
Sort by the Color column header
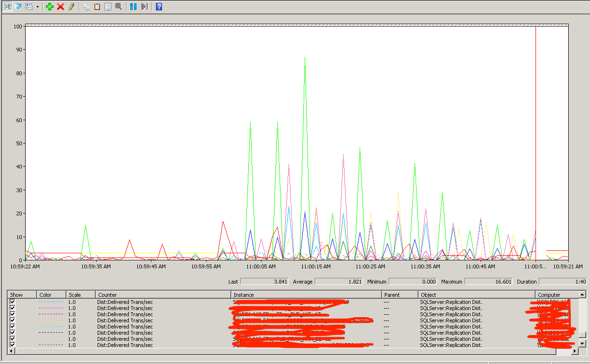point(51,294)
